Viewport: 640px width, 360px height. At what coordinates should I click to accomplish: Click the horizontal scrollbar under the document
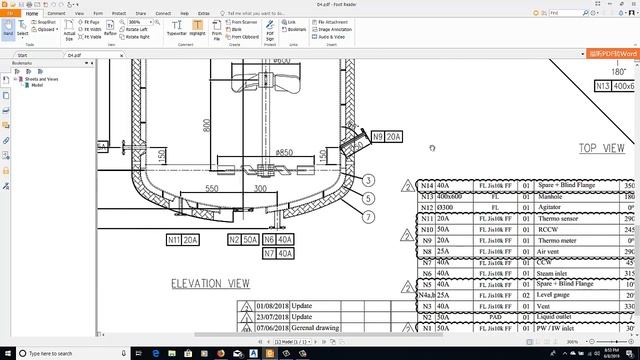[x=318, y=335]
